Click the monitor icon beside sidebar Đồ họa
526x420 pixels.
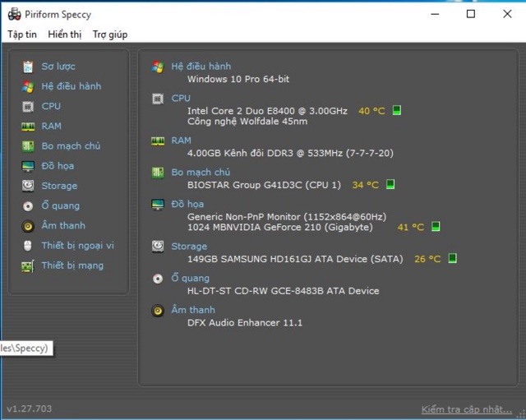point(28,166)
